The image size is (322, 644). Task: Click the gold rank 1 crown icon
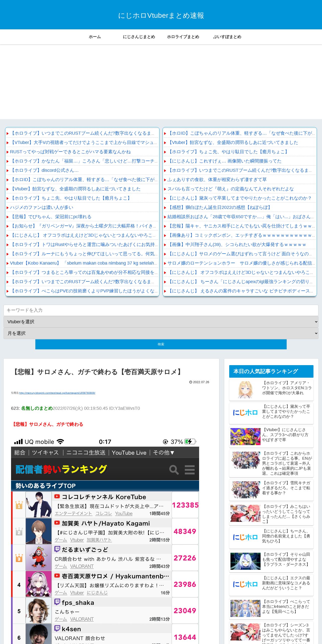point(19,505)
